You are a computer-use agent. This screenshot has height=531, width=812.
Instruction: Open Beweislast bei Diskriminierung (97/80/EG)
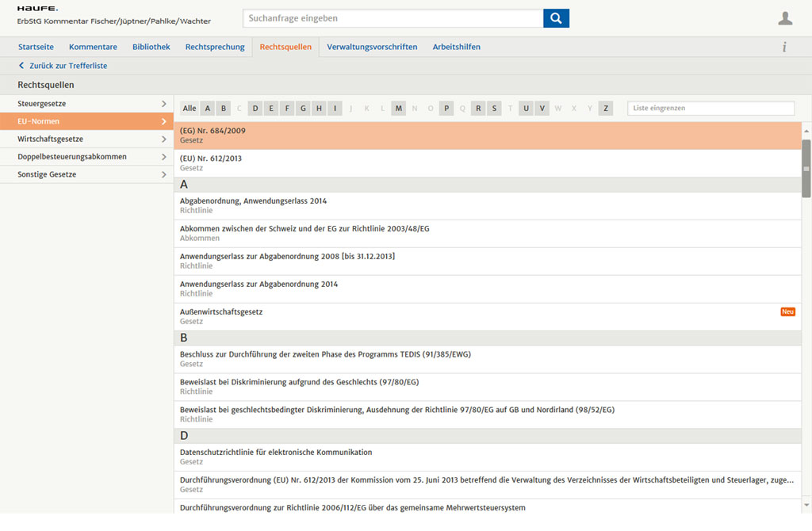[488, 387]
